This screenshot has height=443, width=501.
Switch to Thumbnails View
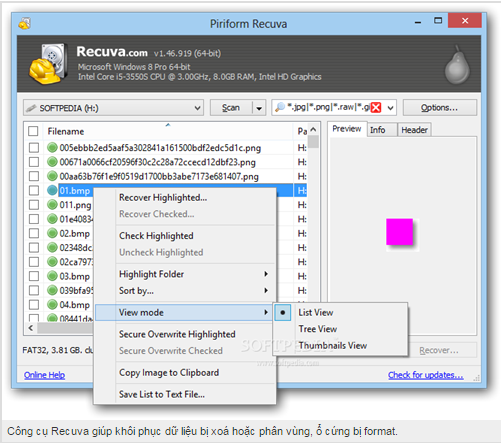coord(340,346)
